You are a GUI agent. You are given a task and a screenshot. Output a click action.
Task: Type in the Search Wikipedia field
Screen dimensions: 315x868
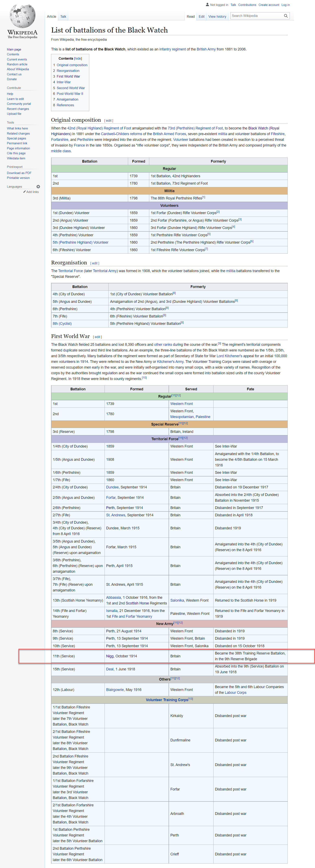pyautogui.click(x=256, y=16)
